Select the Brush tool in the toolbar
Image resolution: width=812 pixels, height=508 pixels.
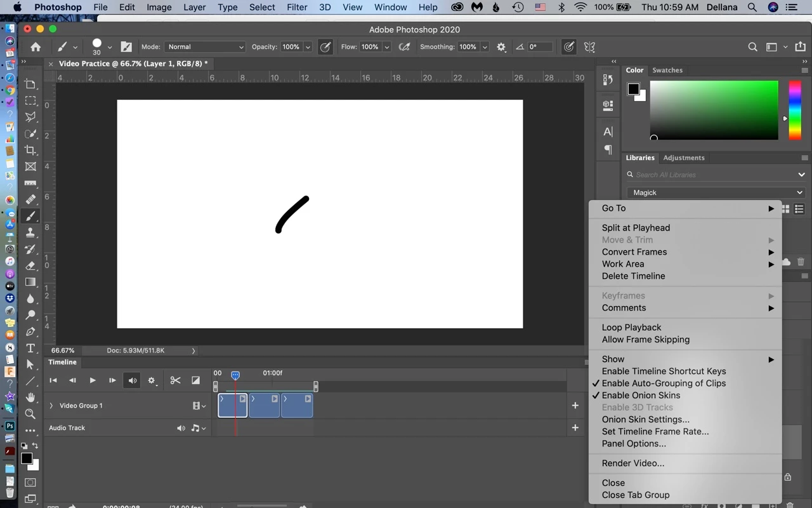pyautogui.click(x=30, y=217)
